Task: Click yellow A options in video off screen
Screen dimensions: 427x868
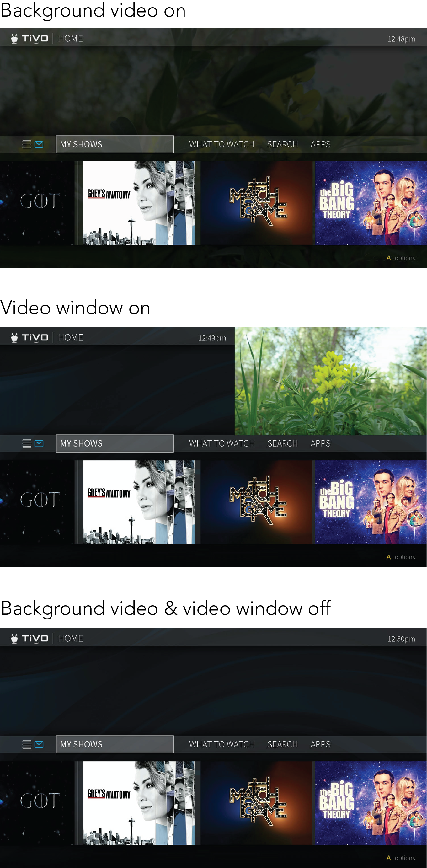Action: coord(401,858)
